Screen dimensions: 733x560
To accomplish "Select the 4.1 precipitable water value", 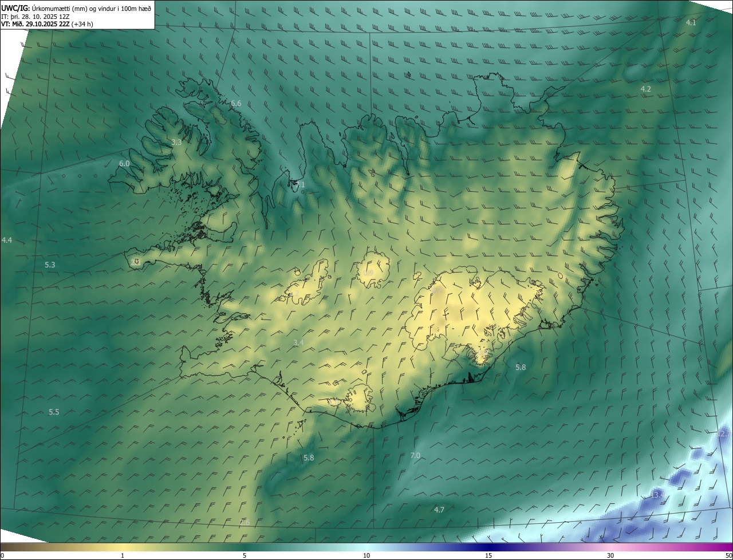I will point(691,22).
